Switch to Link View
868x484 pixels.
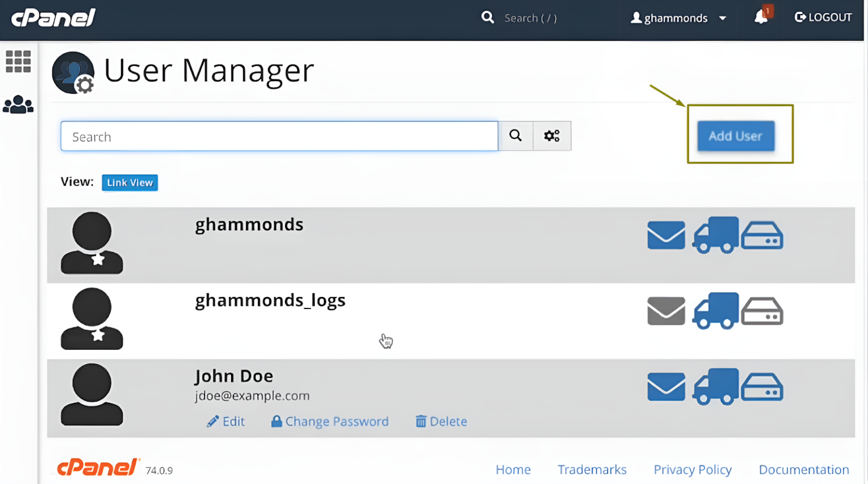[129, 182]
